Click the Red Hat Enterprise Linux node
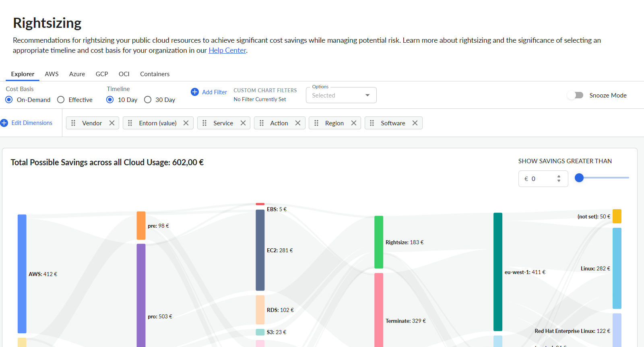 coord(617,330)
